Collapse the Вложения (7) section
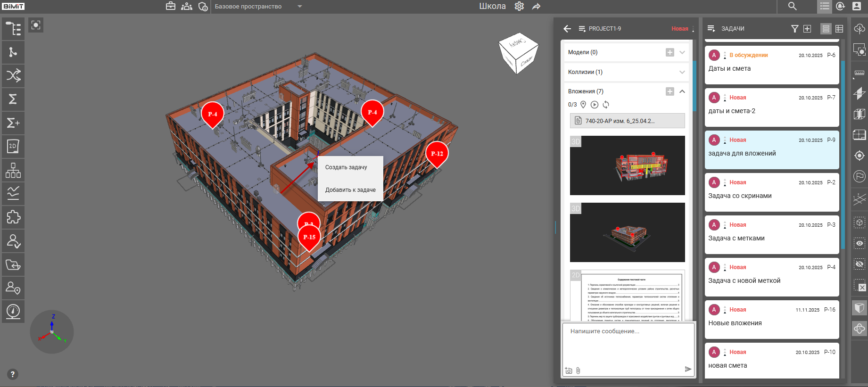Viewport: 868px width, 387px height. click(x=682, y=91)
